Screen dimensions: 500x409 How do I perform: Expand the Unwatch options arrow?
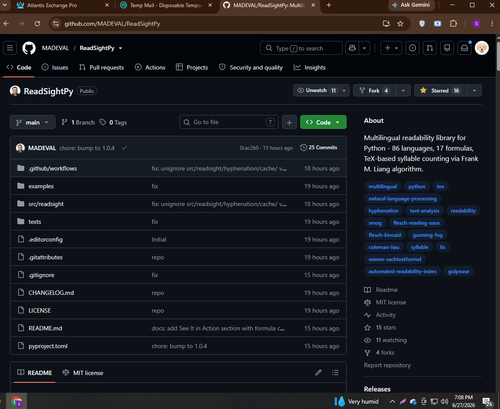(x=344, y=91)
